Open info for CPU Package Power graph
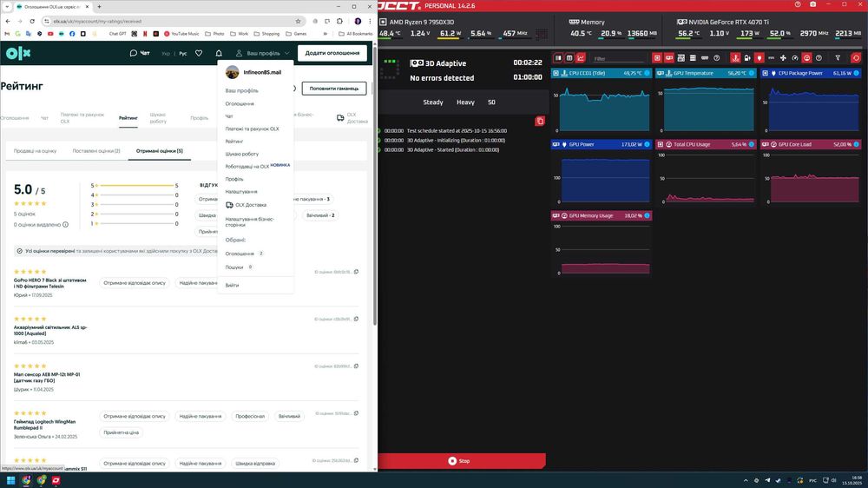 coord(856,73)
